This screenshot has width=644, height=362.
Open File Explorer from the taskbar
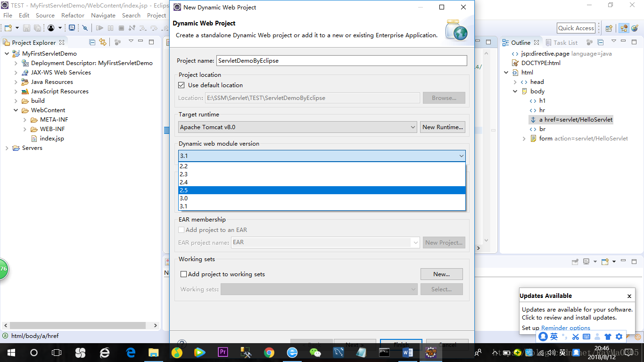pos(154,352)
